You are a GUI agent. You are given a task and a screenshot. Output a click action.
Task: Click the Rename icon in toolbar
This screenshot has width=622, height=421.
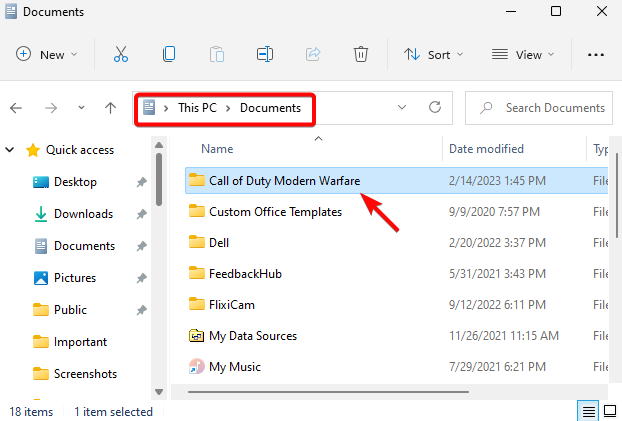pyautogui.click(x=265, y=54)
